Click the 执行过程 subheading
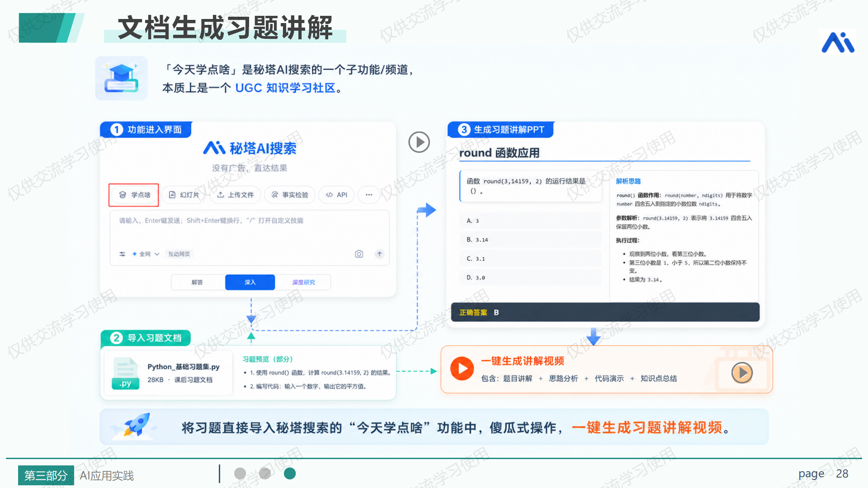The image size is (868, 488). tap(628, 240)
